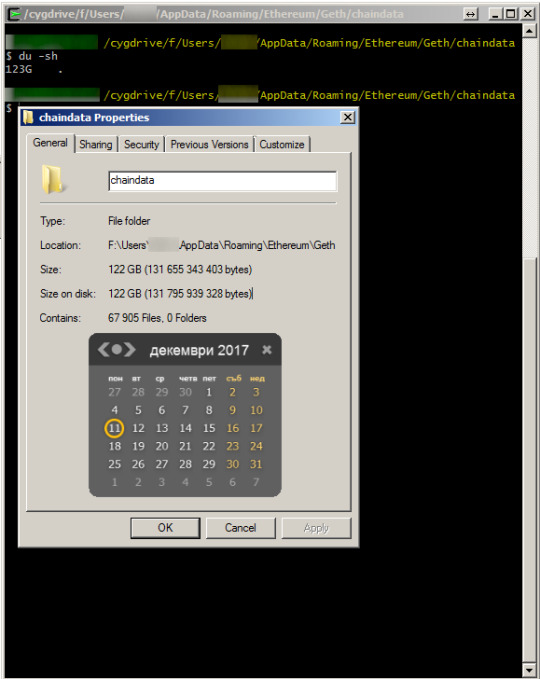Select Sunday December 24 in calendar
Viewport: 540px width, 679px height.
coord(256,446)
